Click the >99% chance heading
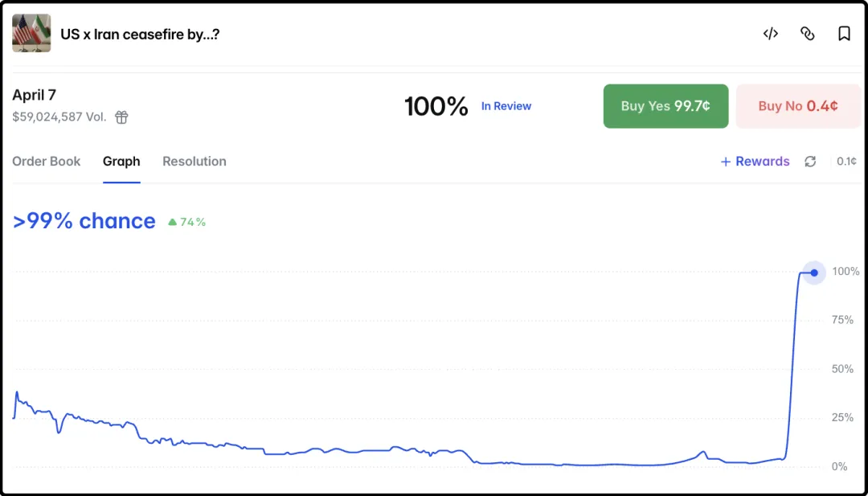The height and width of the screenshot is (496, 868). click(x=84, y=221)
